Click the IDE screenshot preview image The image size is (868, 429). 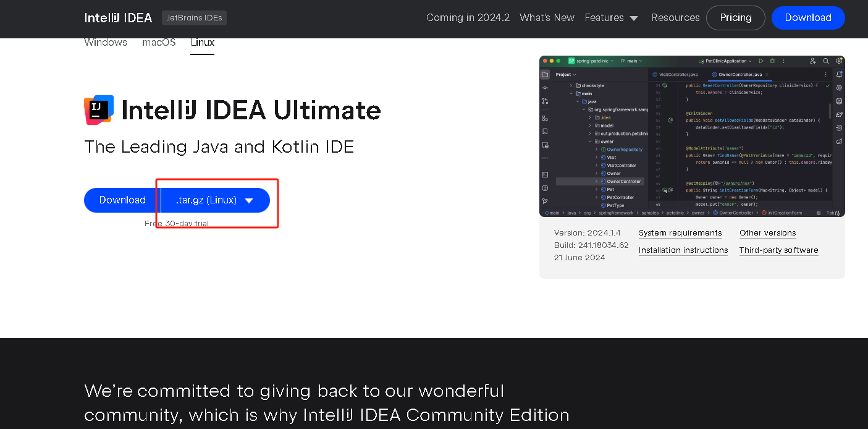pyautogui.click(x=692, y=136)
